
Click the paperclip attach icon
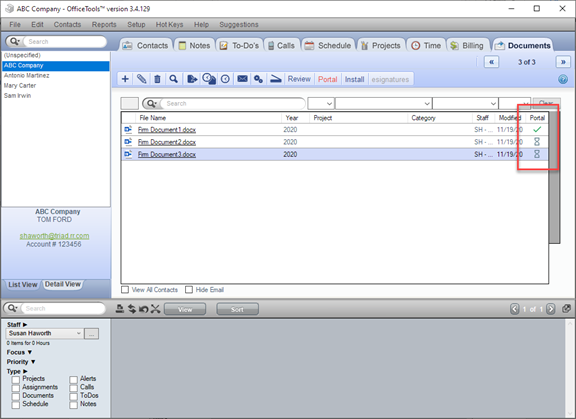pos(141,79)
